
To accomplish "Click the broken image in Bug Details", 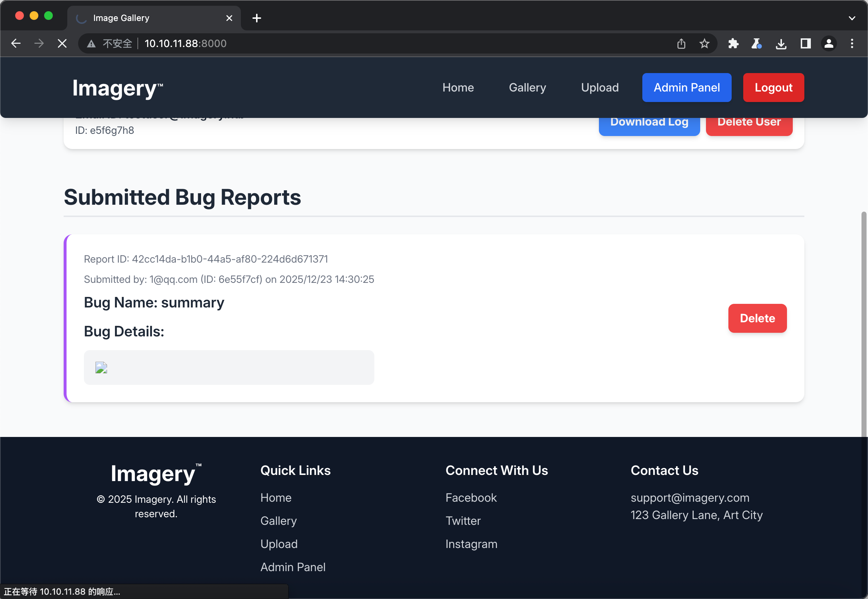I will coord(101,368).
